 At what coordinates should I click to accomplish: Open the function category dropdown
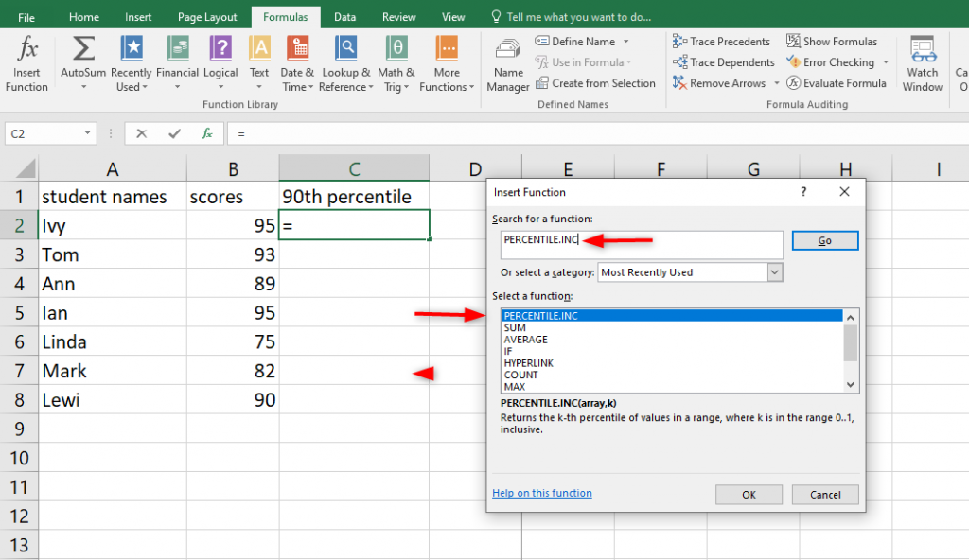coord(775,271)
